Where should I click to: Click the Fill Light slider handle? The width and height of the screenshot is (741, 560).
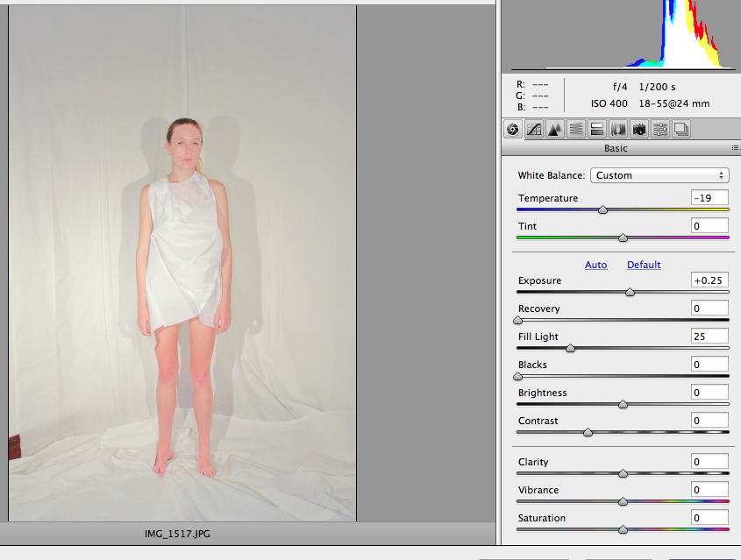(570, 348)
